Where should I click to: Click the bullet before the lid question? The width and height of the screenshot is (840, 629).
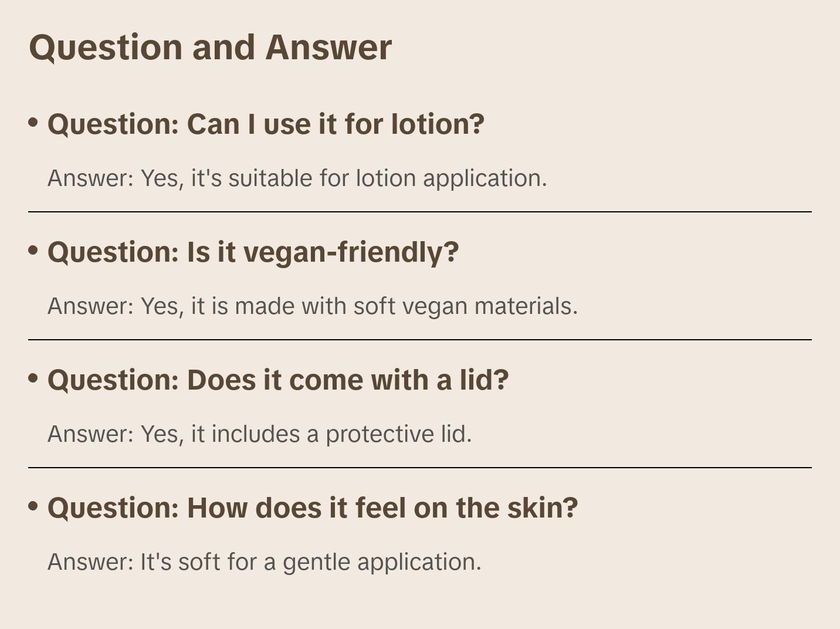pos(33,378)
